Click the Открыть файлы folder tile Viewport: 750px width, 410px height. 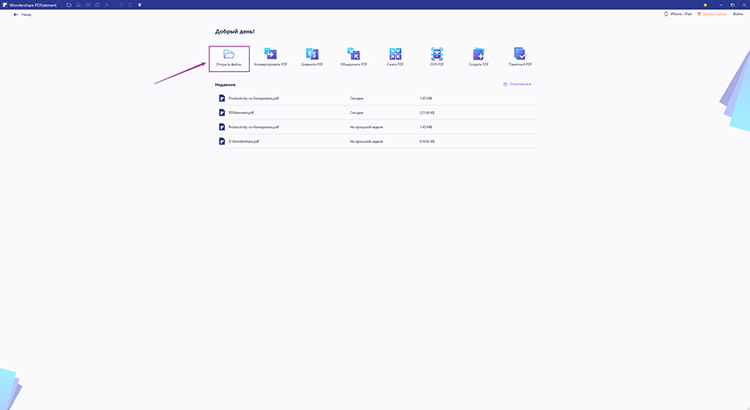[x=229, y=57]
